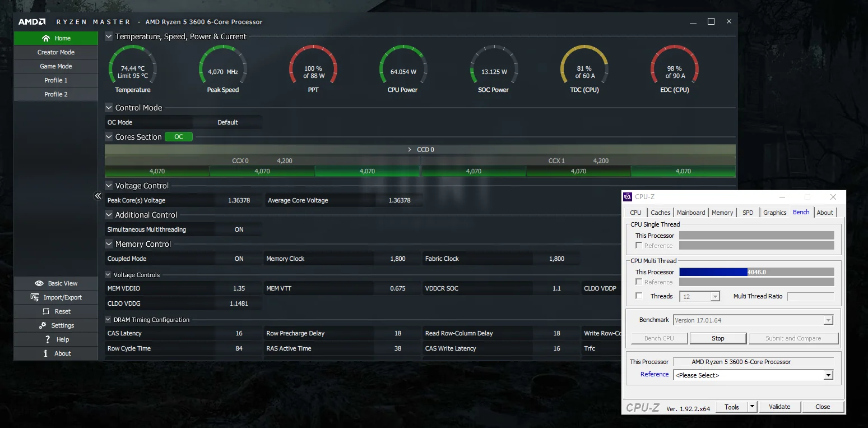Image resolution: width=868 pixels, height=428 pixels.
Task: Click the Stop benchmark button
Action: 718,338
